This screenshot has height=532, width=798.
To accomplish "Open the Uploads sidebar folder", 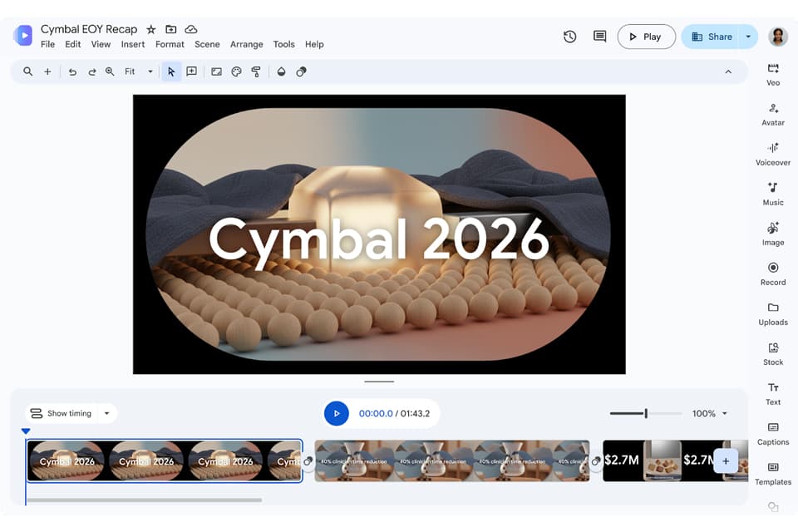I will point(772,314).
